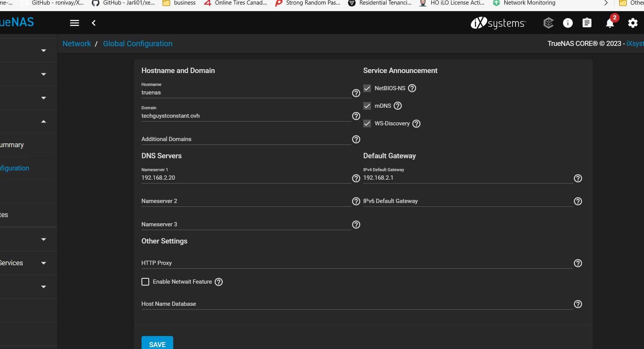Show help for Enable Netwait Feature
Screen dimensions: 644x349
coord(218,282)
